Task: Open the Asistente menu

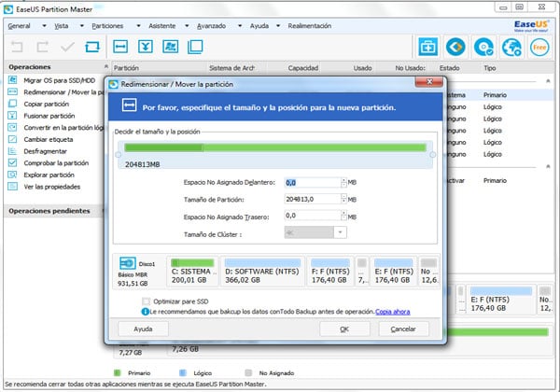Action: tap(162, 26)
